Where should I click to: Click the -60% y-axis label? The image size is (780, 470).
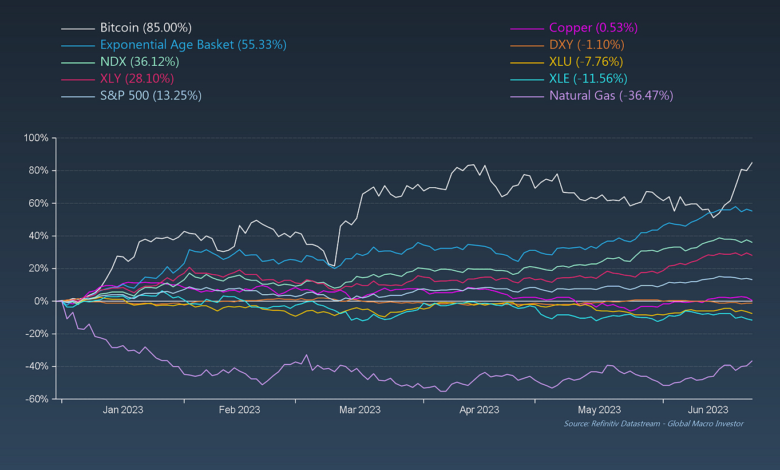click(x=36, y=399)
